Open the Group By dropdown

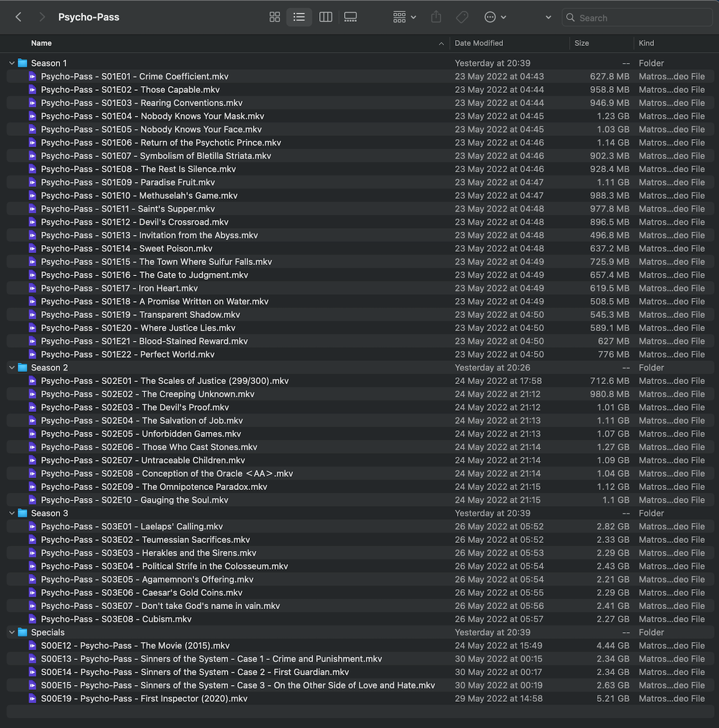point(404,18)
